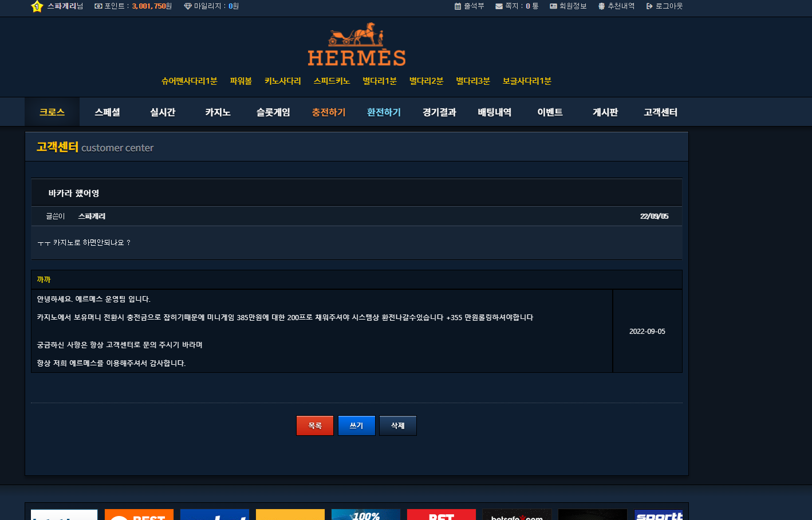
Task: Open the 별다리1분 game link
Action: 380,81
